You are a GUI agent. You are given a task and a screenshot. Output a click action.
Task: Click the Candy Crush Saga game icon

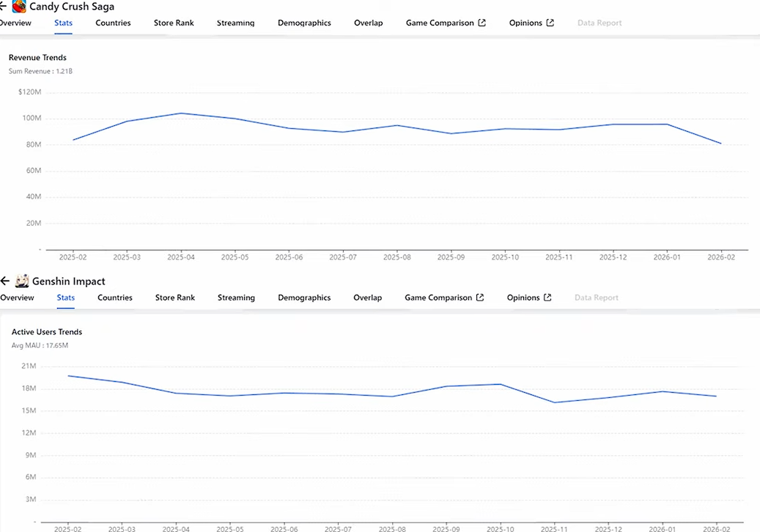pos(19,7)
